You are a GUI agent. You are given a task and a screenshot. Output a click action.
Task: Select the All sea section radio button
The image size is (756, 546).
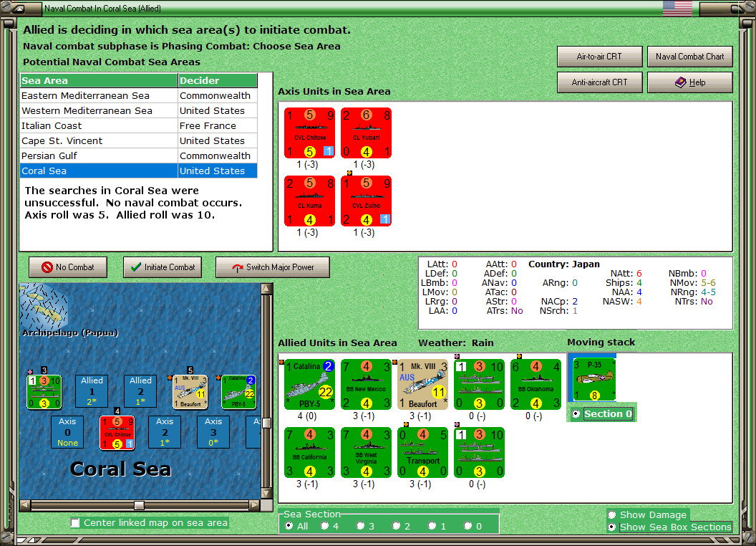(289, 526)
